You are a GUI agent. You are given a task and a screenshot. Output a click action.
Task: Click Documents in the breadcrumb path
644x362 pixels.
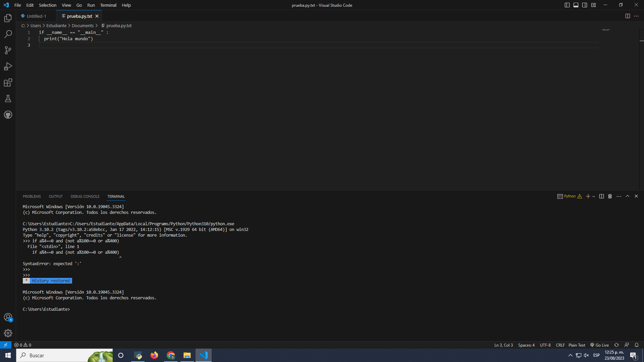83,25
